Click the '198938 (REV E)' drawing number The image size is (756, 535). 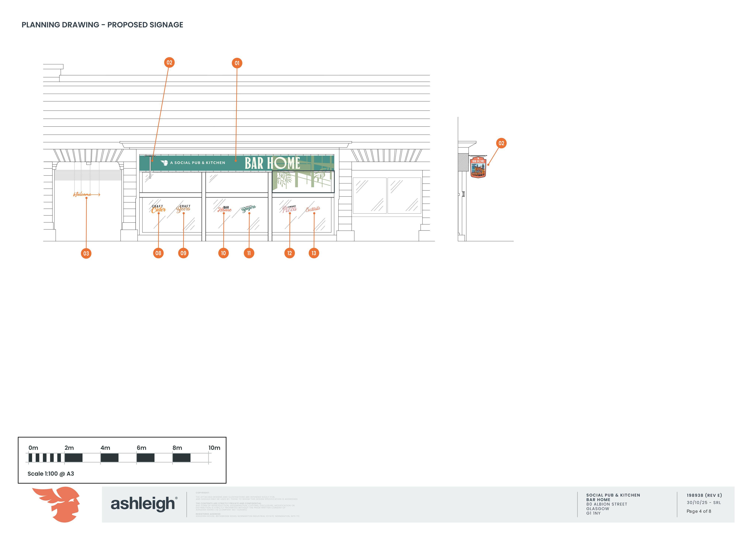point(704,495)
